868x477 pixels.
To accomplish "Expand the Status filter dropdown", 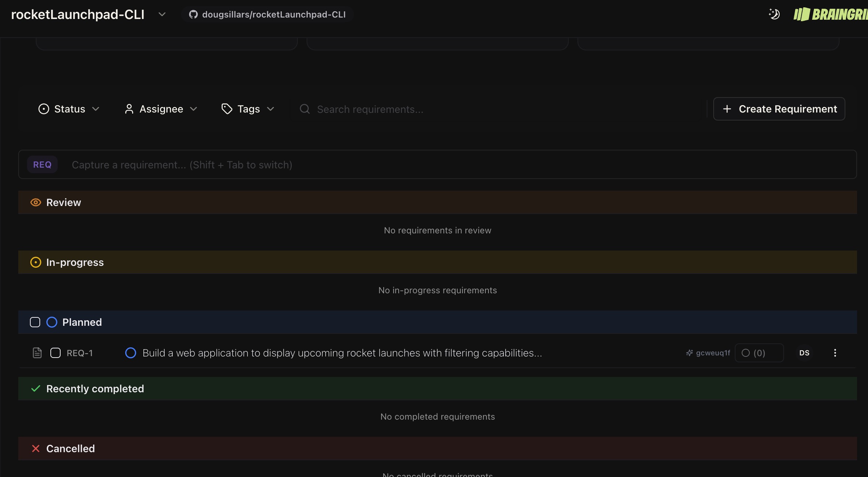I will pos(69,108).
